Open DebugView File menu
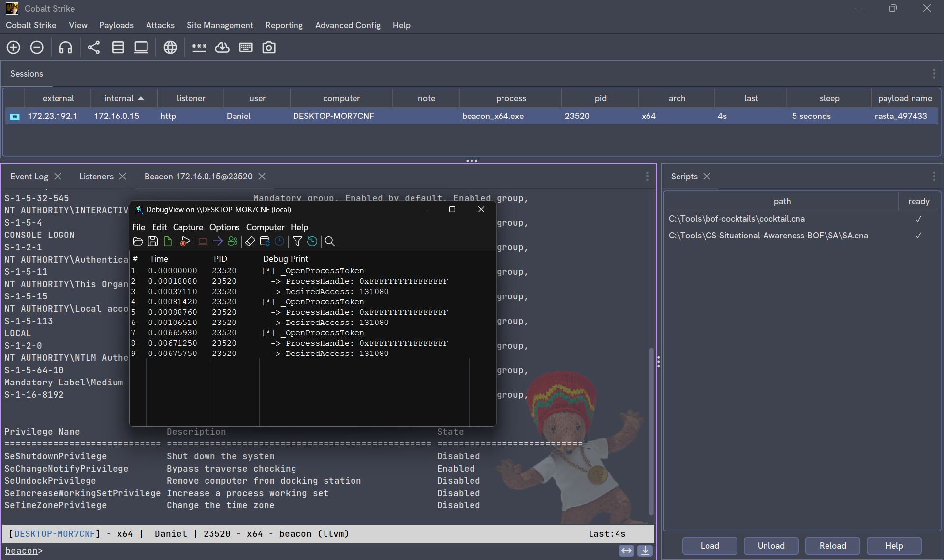 (x=139, y=227)
